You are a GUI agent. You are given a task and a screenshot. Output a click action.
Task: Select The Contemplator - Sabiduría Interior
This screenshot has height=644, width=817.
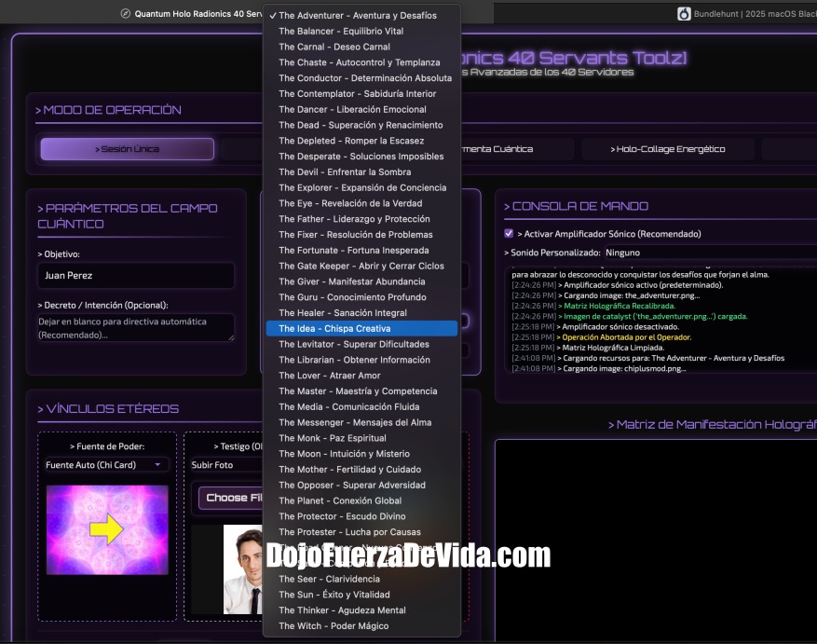click(x=361, y=94)
